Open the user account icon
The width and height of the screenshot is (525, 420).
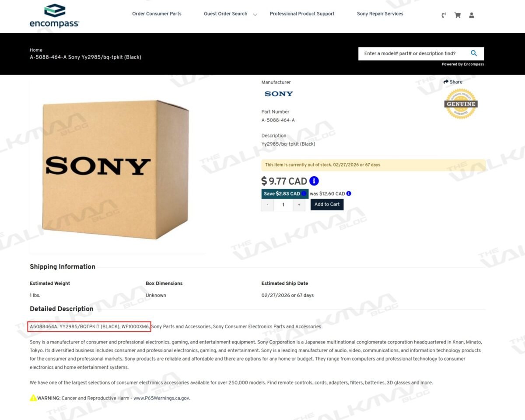[472, 15]
